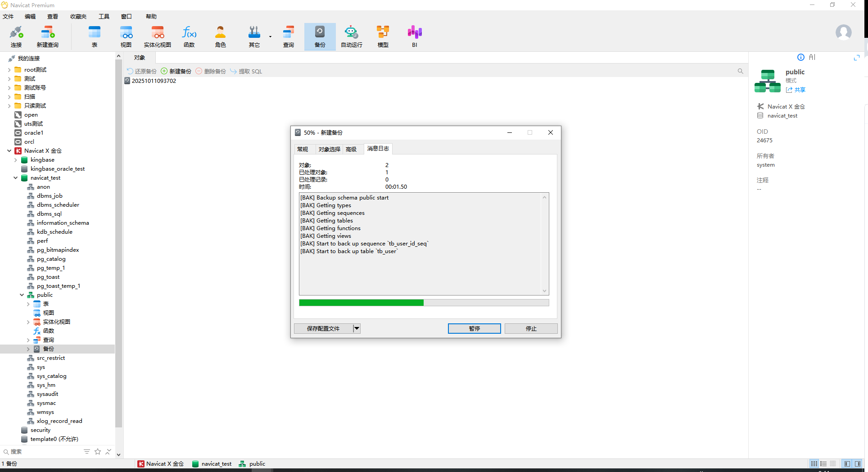Switch to ER diagram view icon

[x=833, y=463]
